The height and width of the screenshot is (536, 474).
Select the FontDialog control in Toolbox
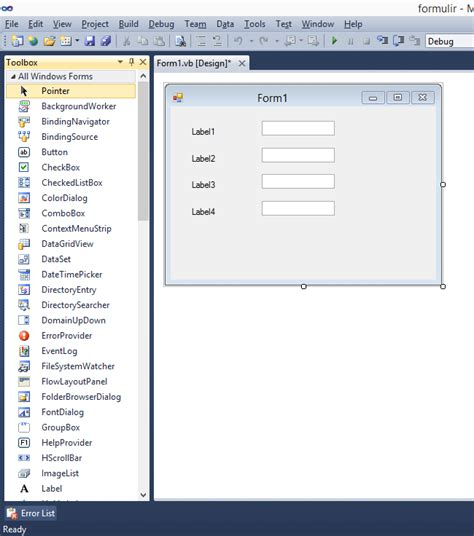tap(71, 412)
